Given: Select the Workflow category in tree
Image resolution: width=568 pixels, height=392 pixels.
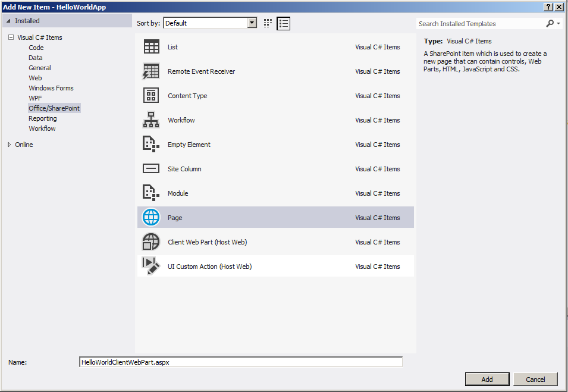Looking at the screenshot, I should point(42,128).
